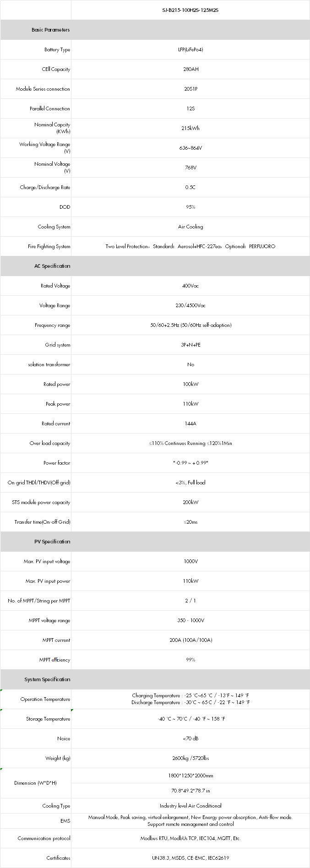This screenshot has height=868, width=310.
Task: Select the Cell Capacity 280AH cell
Action: (x=190, y=69)
